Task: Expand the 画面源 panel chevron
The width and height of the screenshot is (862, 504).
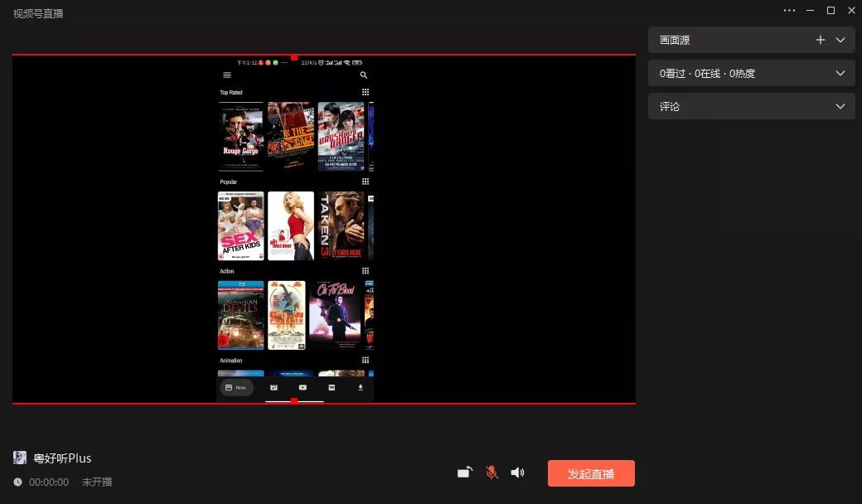Action: coord(840,40)
